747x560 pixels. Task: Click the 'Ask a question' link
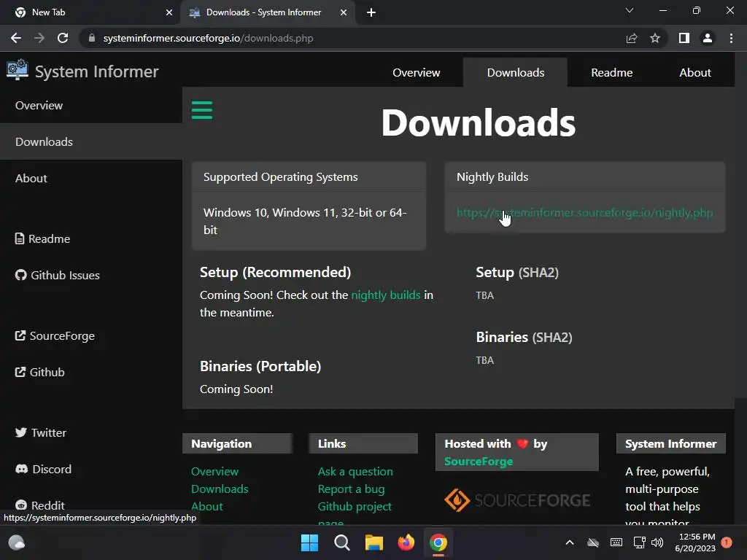tap(355, 472)
